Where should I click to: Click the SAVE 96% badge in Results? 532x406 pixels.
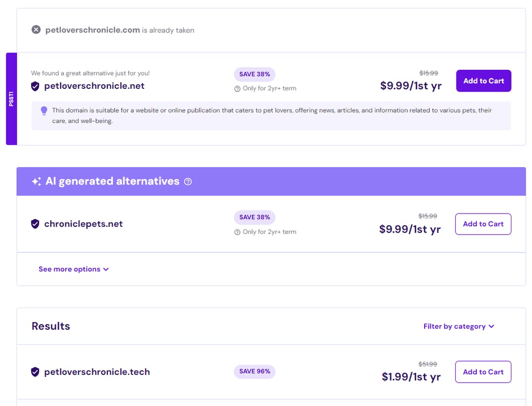254,372
